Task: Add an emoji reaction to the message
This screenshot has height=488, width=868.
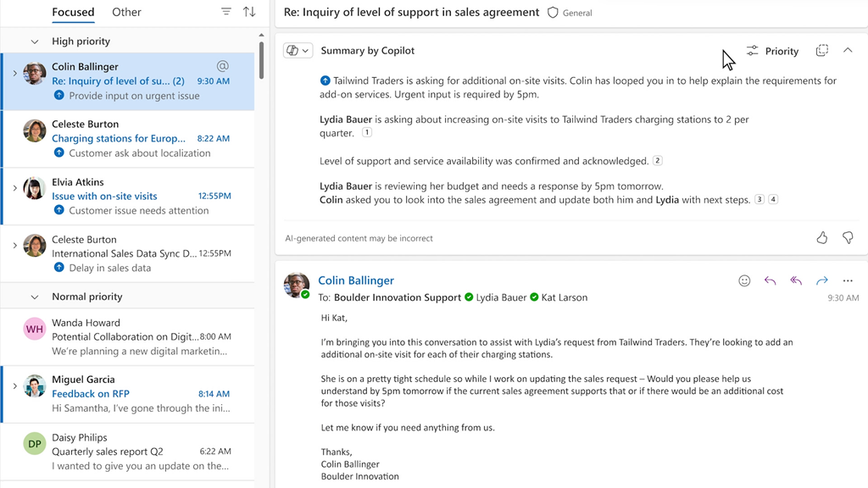Action: tap(744, 280)
